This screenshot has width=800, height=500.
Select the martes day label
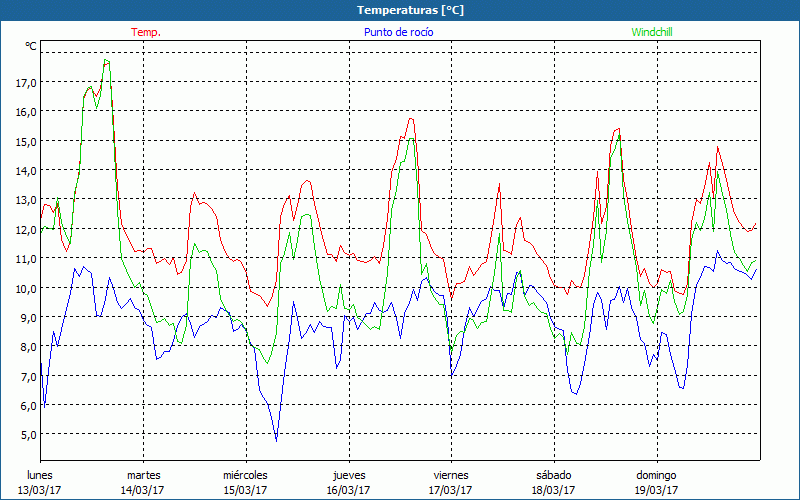[x=143, y=475]
